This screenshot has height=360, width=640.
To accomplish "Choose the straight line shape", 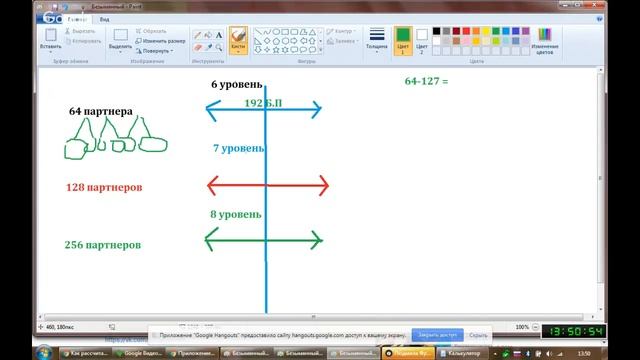I will [x=258, y=32].
